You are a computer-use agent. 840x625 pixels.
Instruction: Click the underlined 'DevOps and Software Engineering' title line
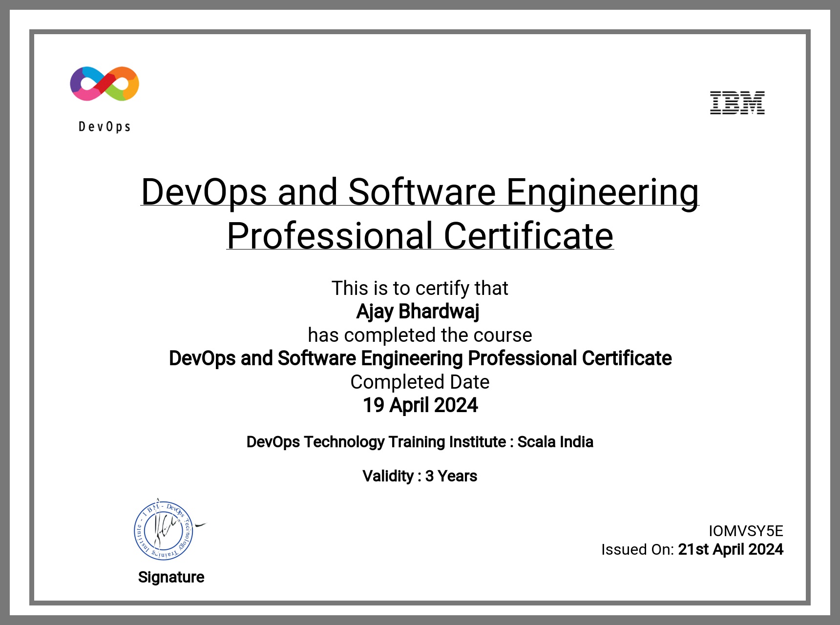420,192
